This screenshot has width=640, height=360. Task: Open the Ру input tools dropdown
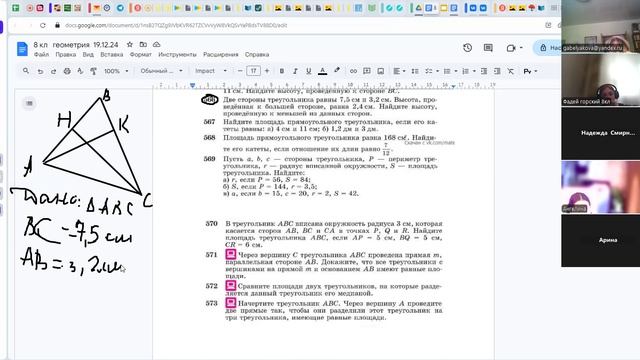click(530, 71)
